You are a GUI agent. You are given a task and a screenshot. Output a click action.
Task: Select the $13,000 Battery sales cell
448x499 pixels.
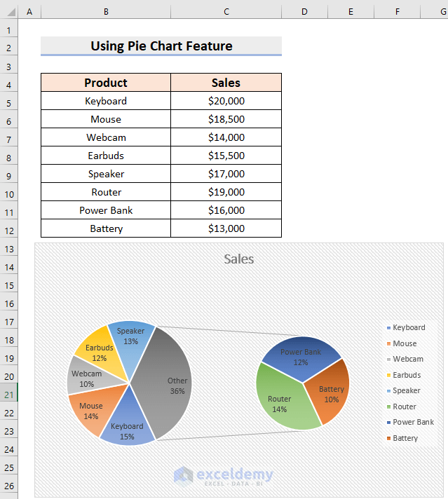point(226,228)
